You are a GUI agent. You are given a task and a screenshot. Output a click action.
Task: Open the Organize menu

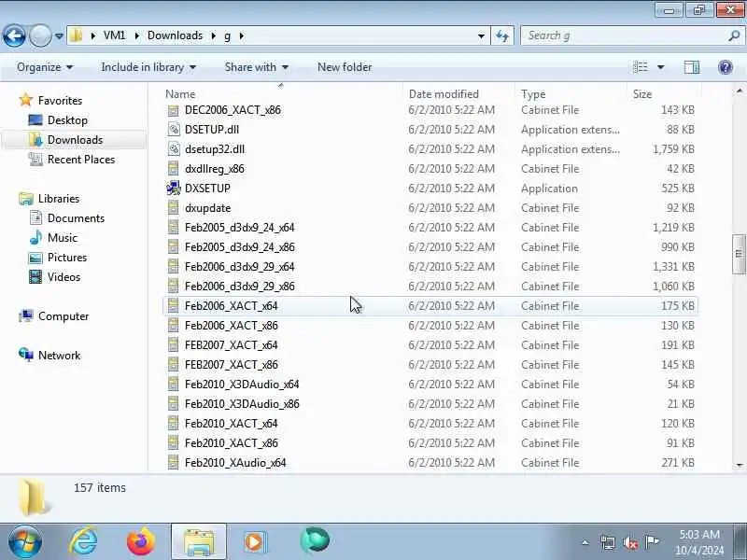pos(45,67)
